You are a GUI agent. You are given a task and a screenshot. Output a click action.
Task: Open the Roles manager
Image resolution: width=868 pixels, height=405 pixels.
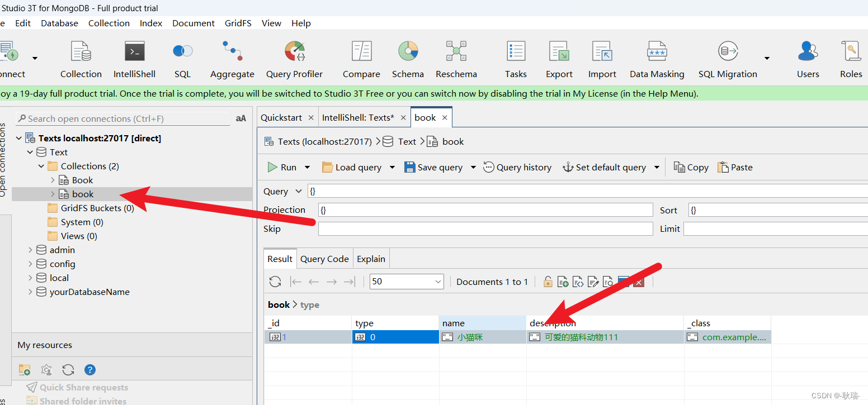(851, 59)
